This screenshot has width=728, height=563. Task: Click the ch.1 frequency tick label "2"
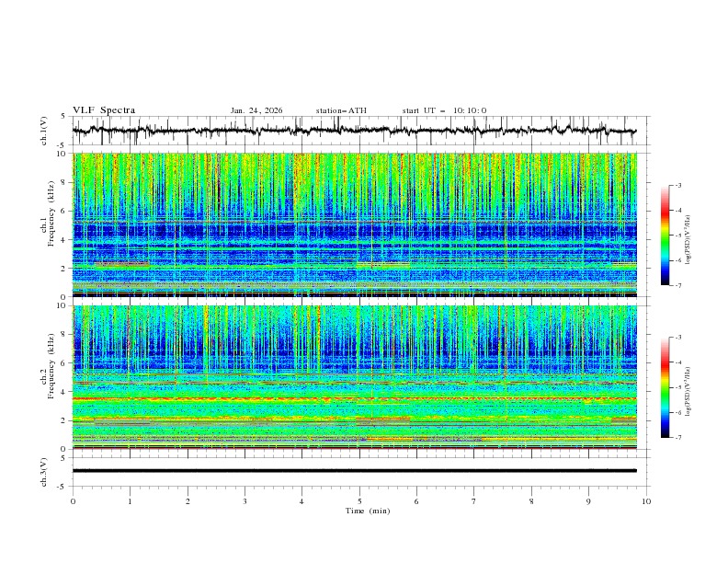coord(64,269)
